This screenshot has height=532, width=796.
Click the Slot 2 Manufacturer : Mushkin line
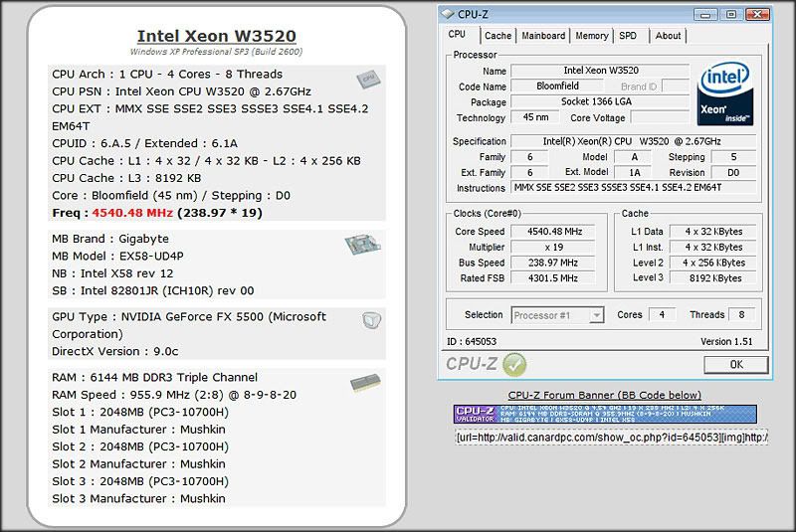tap(138, 464)
